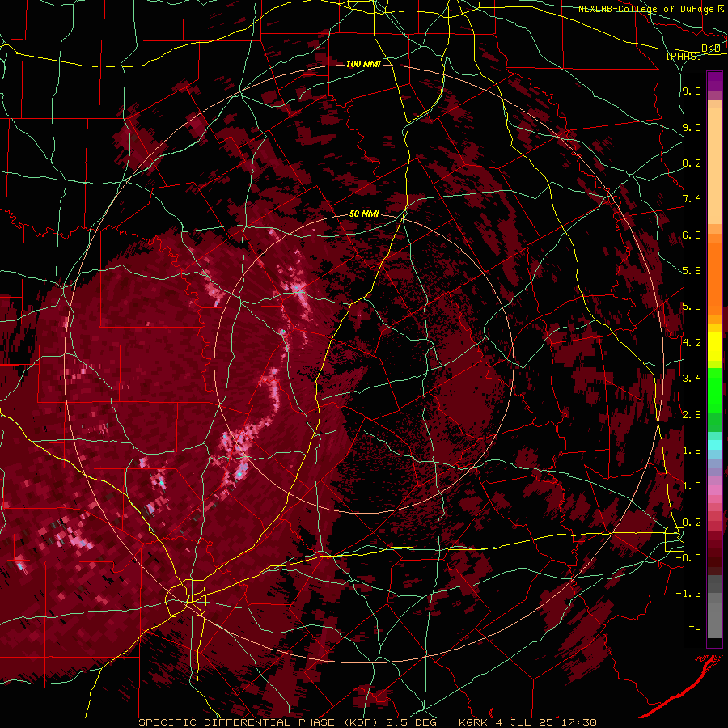The width and height of the screenshot is (728, 728).
Task: Pick the light peach color bar segment
Action: point(714,166)
